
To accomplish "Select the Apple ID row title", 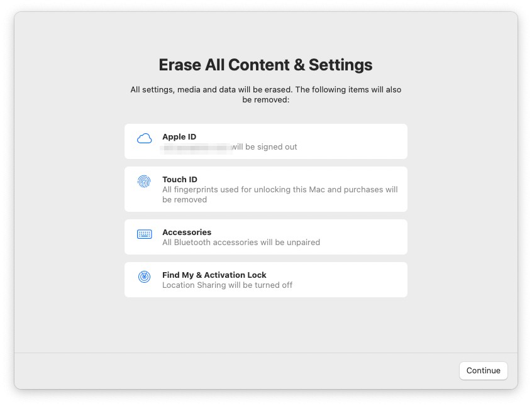I will pos(179,137).
